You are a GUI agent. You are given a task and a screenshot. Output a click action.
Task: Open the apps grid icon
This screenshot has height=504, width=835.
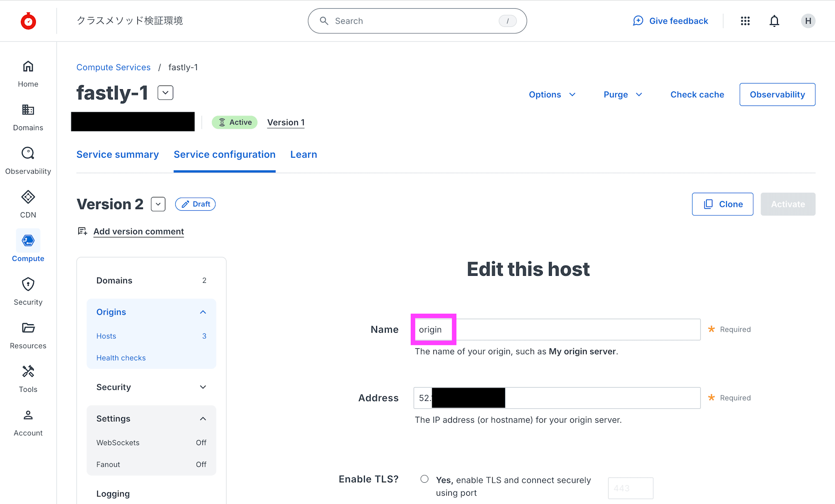click(x=745, y=21)
